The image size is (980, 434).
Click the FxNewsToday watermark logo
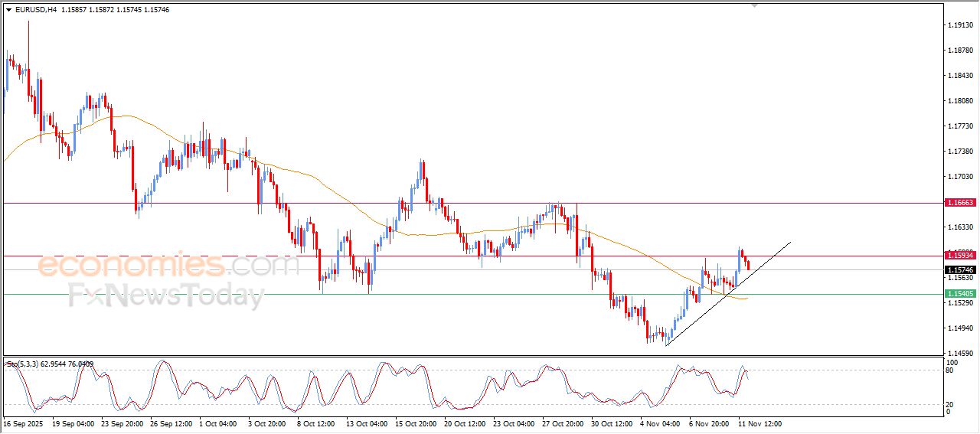coord(166,295)
